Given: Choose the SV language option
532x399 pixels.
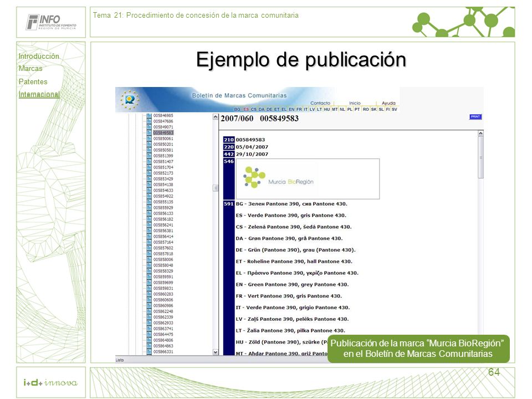Looking at the screenshot, I should click(394, 109).
